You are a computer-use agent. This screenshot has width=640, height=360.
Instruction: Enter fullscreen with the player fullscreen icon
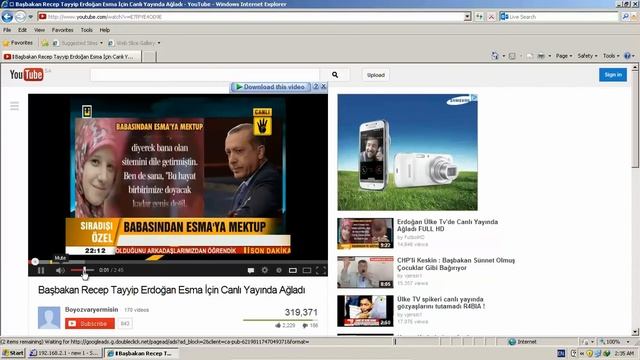321,270
